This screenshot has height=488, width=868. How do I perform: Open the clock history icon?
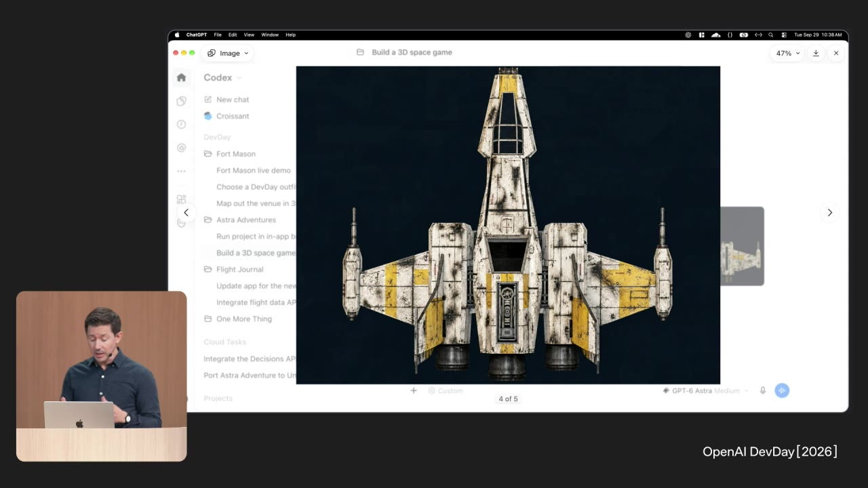click(x=181, y=124)
